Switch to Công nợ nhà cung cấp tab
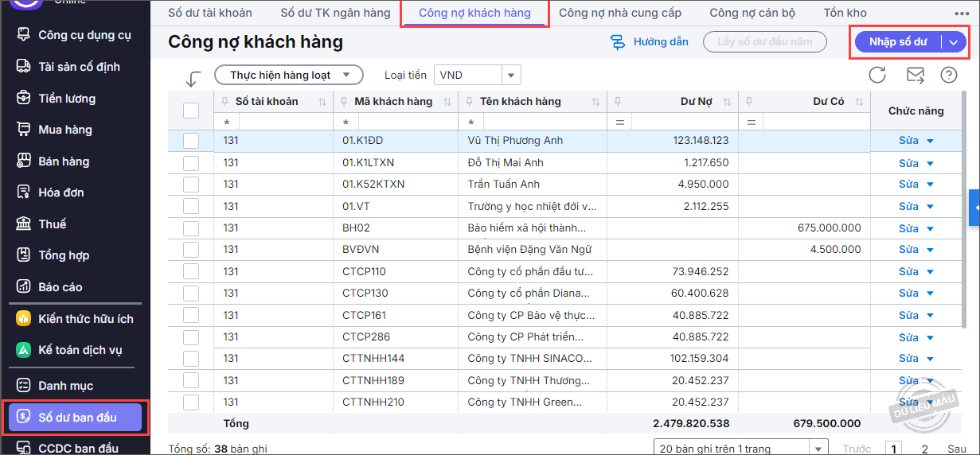 620,13
